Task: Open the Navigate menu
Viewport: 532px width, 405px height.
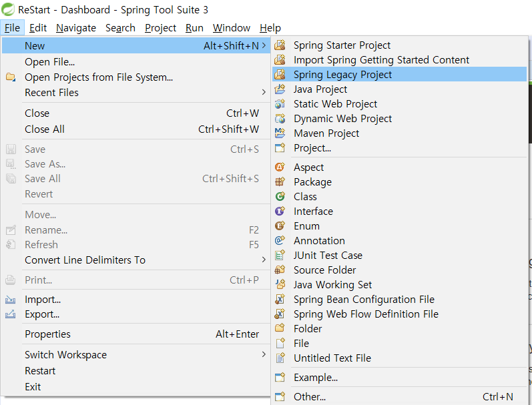Action: tap(76, 28)
